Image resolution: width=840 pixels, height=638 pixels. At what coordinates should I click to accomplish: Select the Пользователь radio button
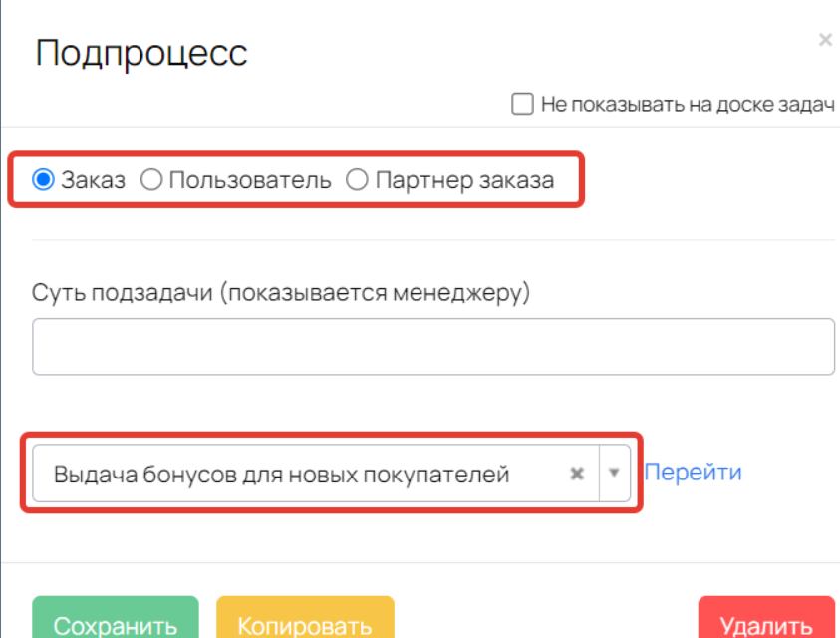(151, 180)
